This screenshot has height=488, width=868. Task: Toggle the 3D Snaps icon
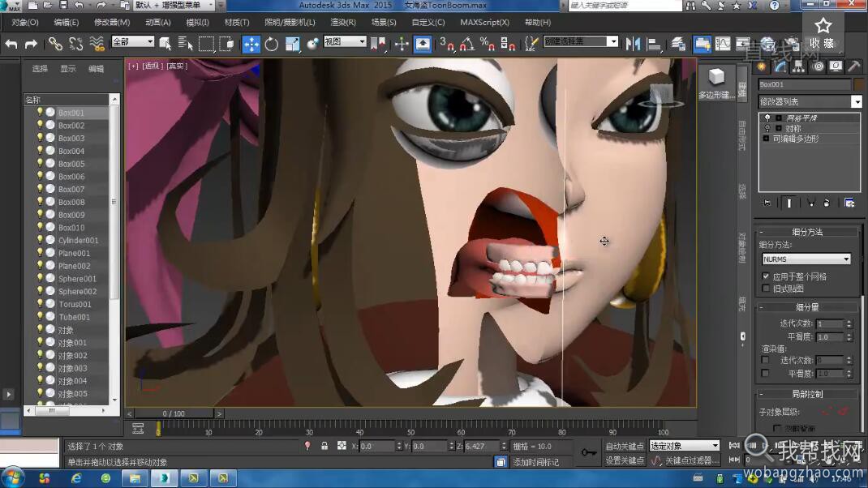(x=446, y=44)
